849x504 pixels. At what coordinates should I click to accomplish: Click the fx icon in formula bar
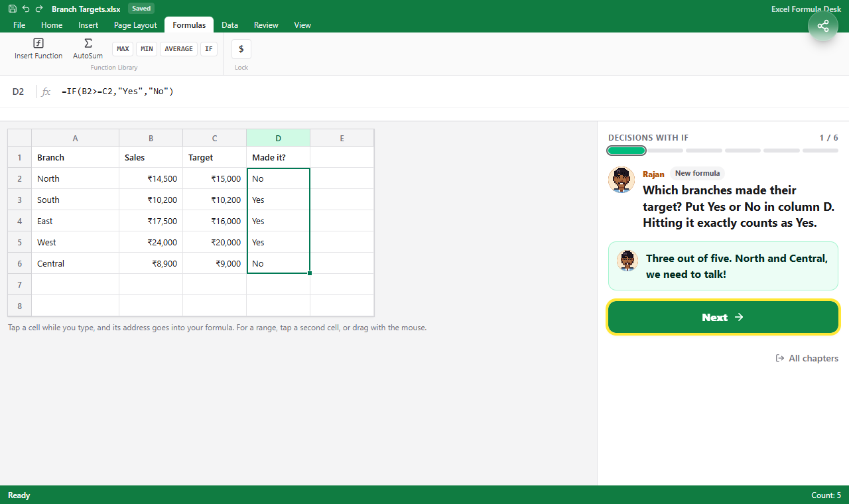pos(46,92)
